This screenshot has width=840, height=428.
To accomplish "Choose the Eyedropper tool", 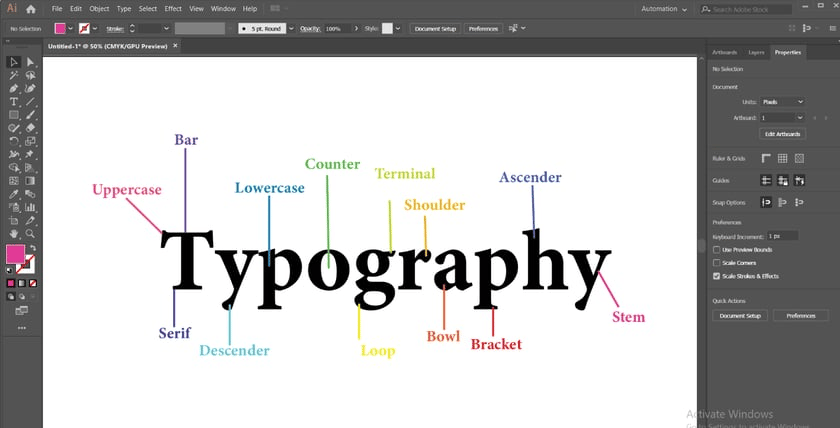I will (14, 194).
